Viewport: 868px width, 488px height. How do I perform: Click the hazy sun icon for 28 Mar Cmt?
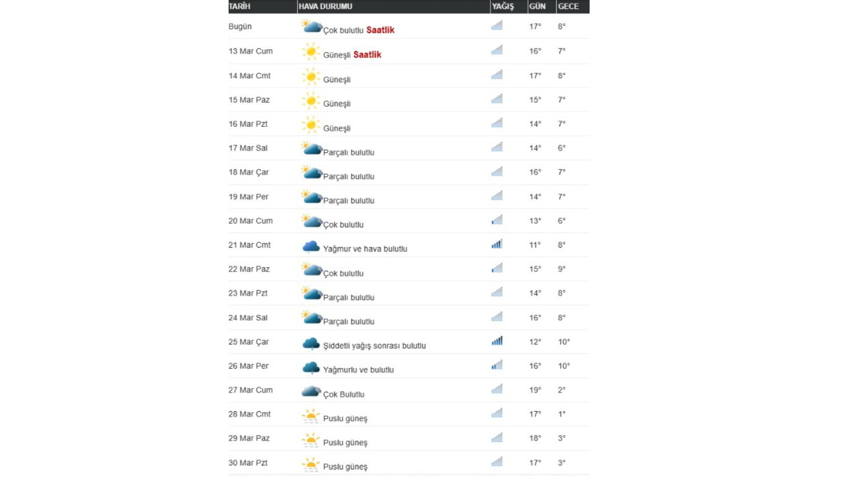tap(311, 416)
